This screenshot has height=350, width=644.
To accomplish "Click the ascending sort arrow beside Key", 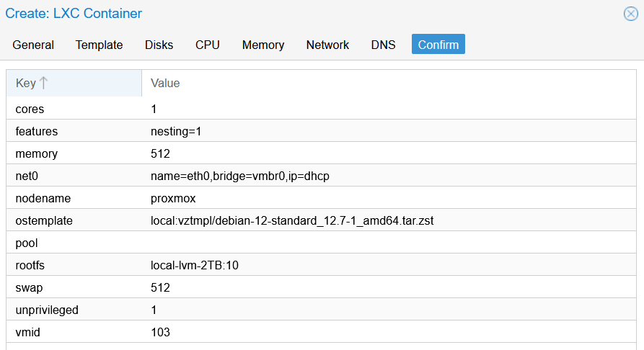I will tap(44, 83).
